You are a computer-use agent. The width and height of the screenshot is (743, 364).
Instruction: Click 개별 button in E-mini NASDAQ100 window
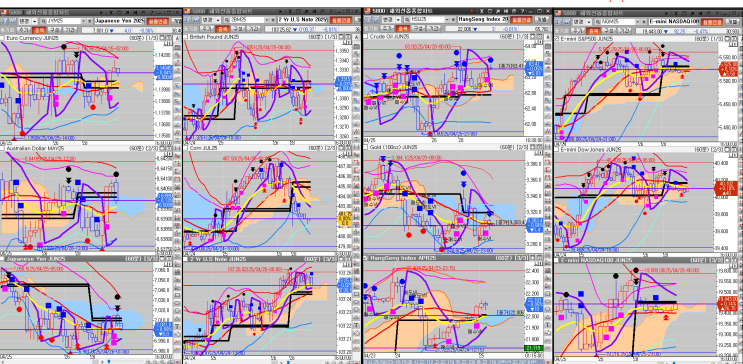tap(733, 22)
